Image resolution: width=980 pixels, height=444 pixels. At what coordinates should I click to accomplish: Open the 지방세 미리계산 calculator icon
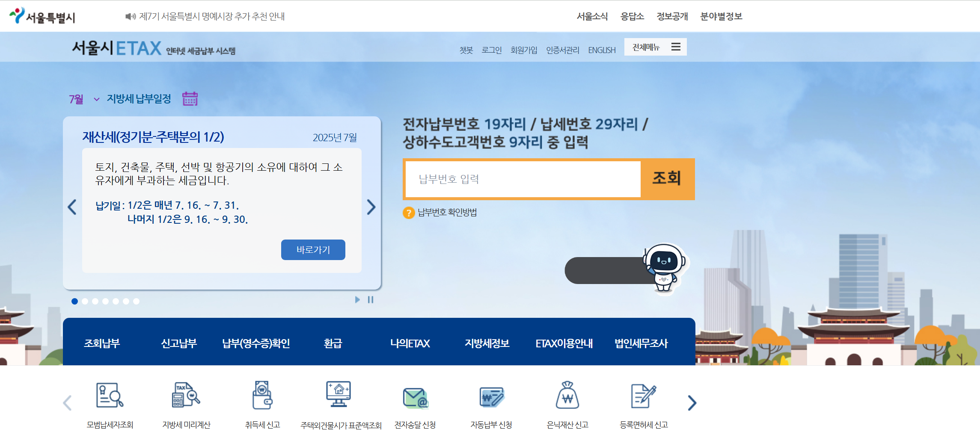coord(186,395)
